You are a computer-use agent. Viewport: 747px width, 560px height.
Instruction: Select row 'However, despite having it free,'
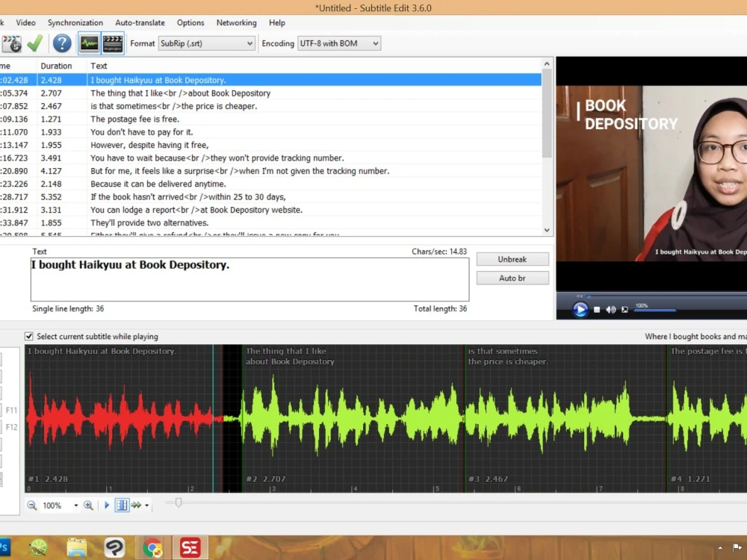(270, 145)
